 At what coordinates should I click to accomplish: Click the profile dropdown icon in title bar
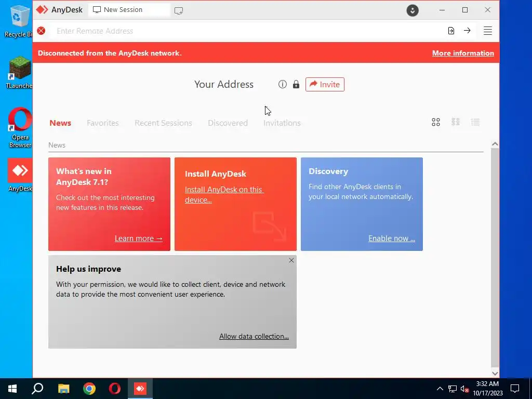point(412,10)
